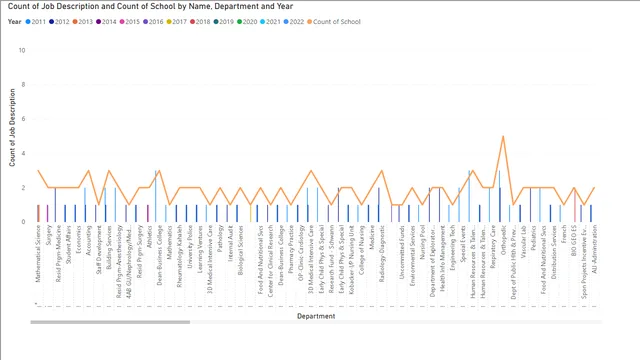Screen dimensions: 640x360
Task: Select the 2020 legend label
Action: 250,22
